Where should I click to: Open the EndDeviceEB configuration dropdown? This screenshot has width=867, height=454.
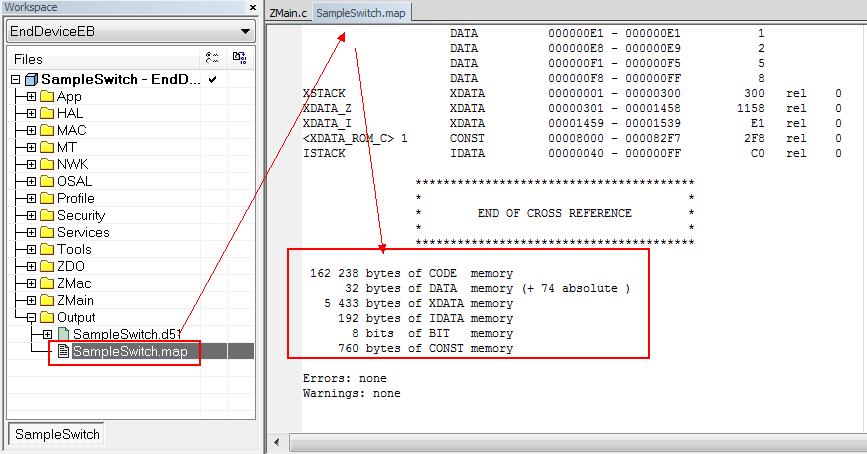(130, 32)
